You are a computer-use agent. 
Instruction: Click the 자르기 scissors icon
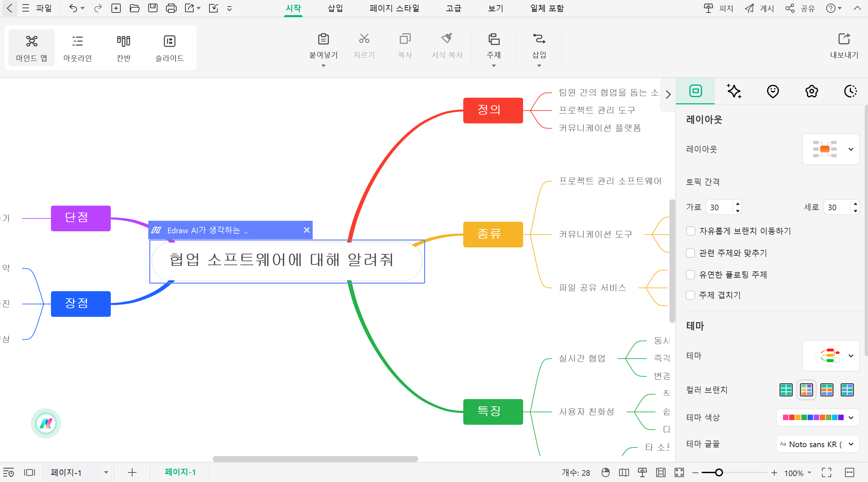pos(364,38)
